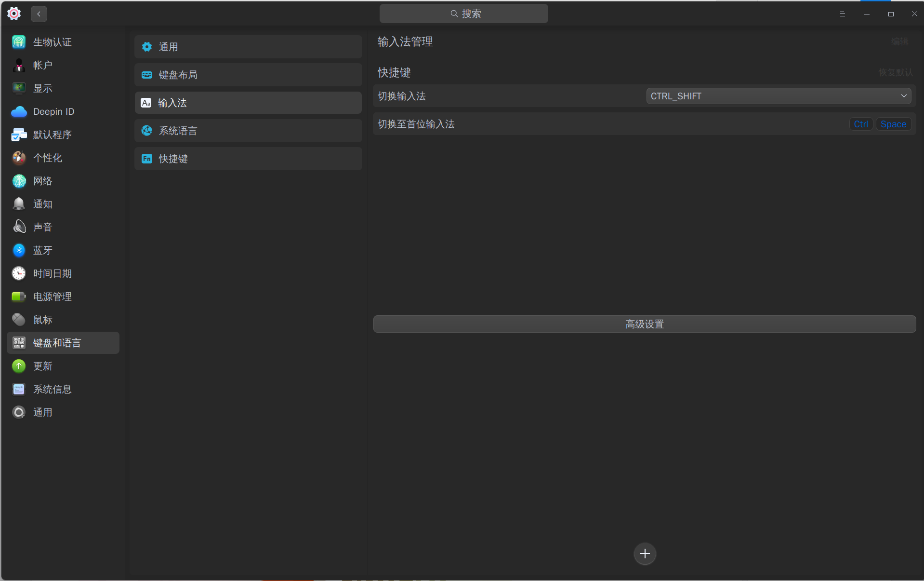Open Power Management (电源管理) battery icon

click(19, 297)
